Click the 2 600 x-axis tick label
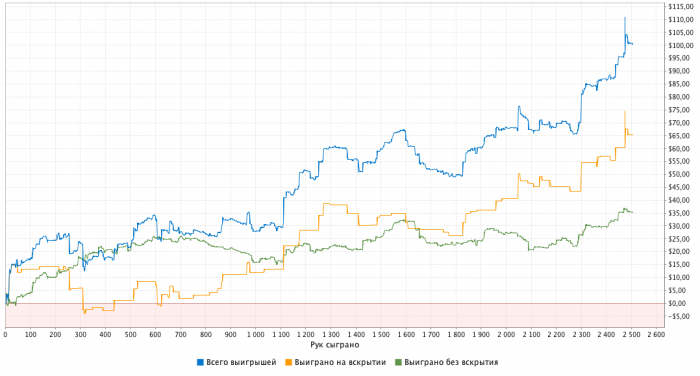 (656, 334)
